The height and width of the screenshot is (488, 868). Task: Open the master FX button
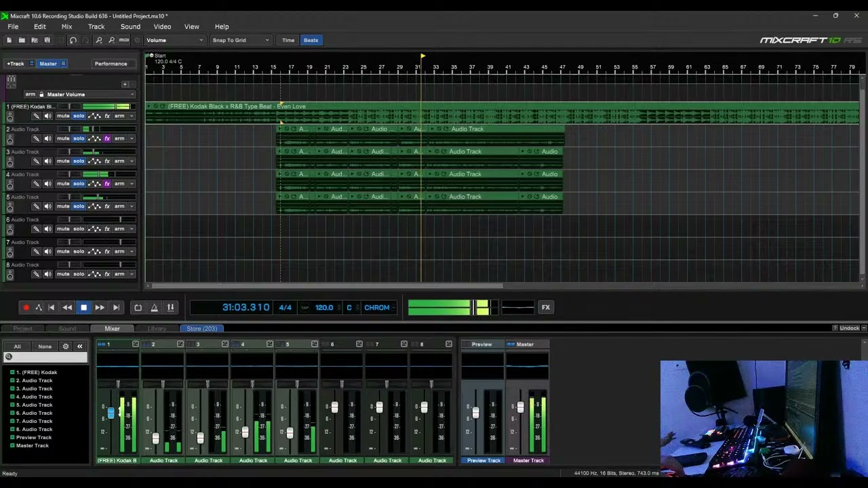click(x=545, y=308)
